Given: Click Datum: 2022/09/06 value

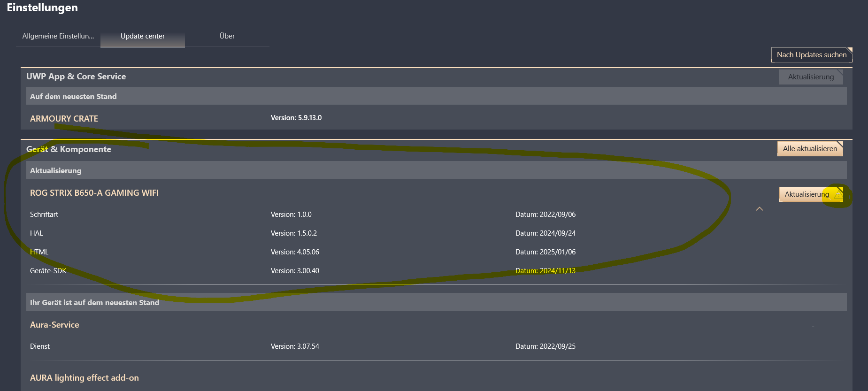Looking at the screenshot, I should [x=545, y=215].
